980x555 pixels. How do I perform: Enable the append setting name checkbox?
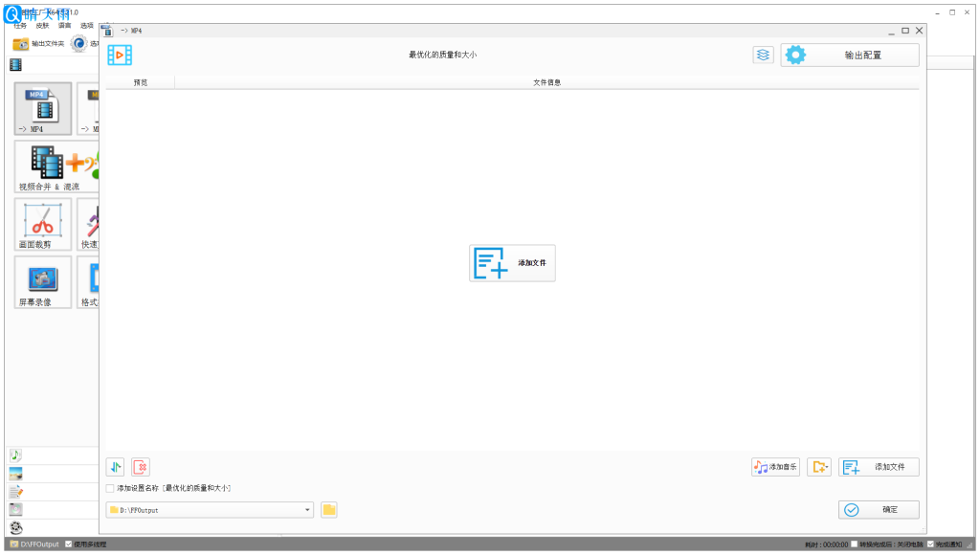(x=110, y=489)
